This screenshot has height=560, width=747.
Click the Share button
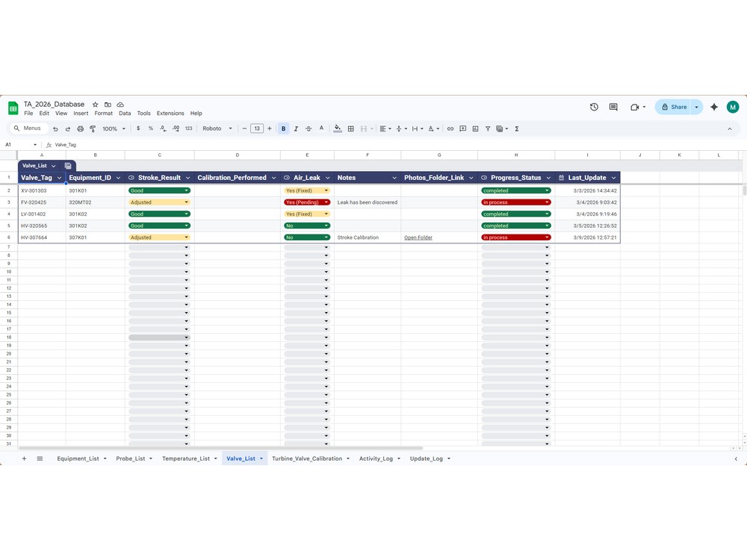pos(674,107)
